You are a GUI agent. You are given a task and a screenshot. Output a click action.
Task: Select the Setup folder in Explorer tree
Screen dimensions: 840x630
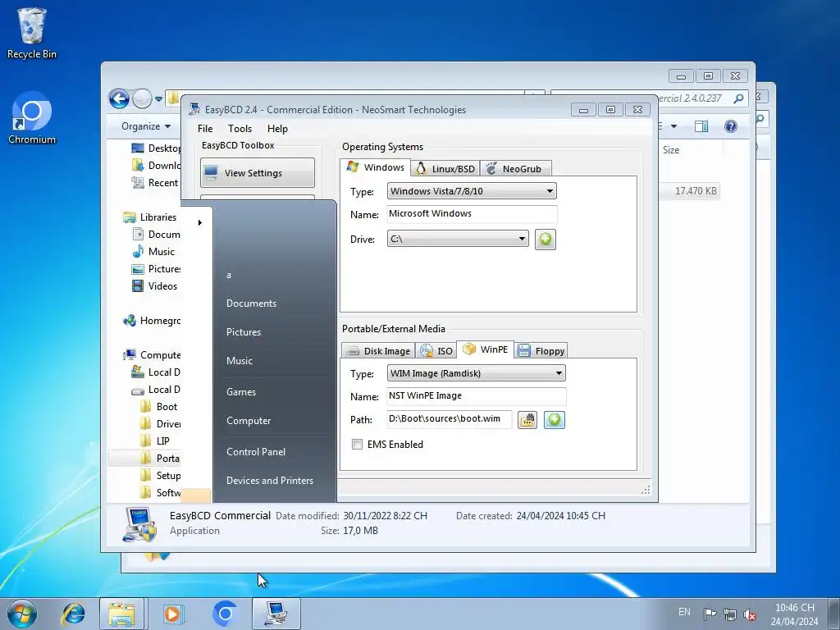160,475
